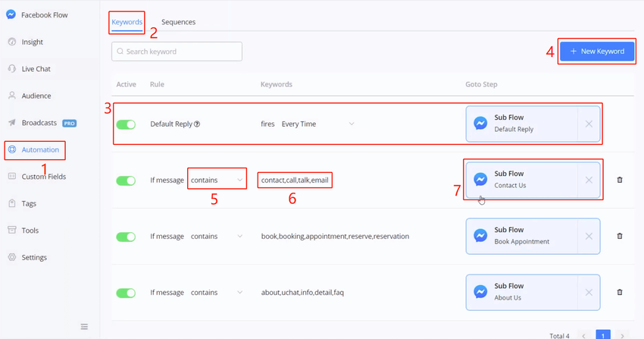
Task: Switch to the Sequences tab
Action: coord(178,22)
